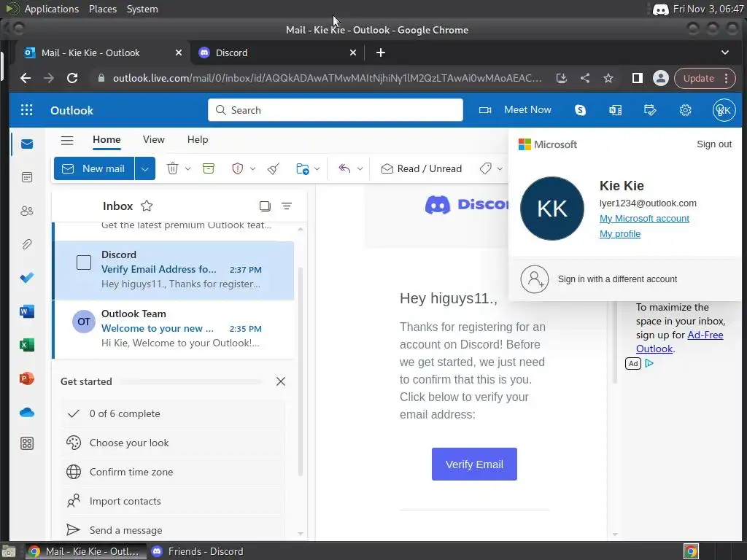Click the Move to folder icon
747x560 pixels.
[303, 168]
